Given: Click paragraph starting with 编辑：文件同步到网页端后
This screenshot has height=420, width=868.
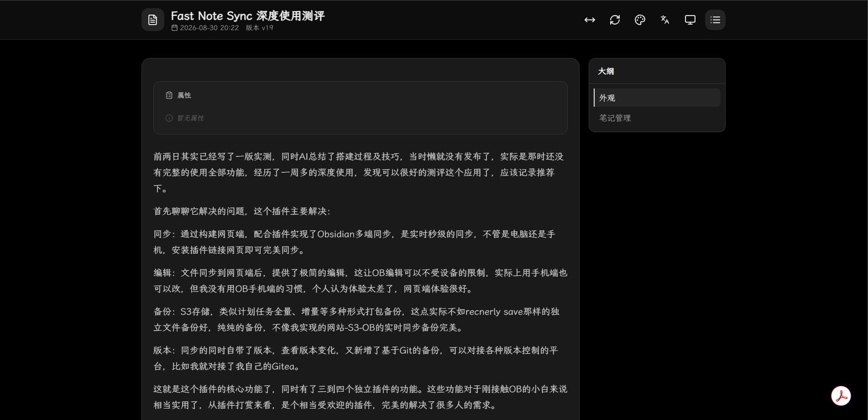Looking at the screenshot, I should pos(361,280).
